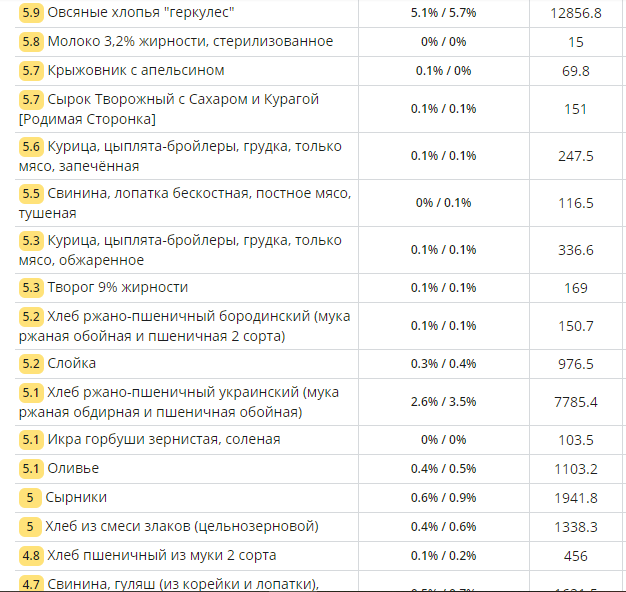Open the Творог 9% жирности item
Image resolution: width=626 pixels, height=592 pixels.
[x=117, y=288]
